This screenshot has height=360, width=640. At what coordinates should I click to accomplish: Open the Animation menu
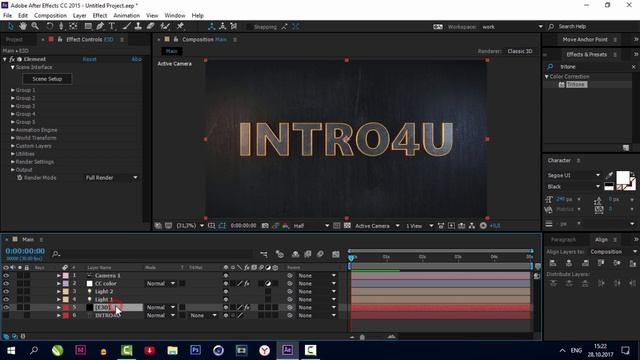pyautogui.click(x=127, y=16)
